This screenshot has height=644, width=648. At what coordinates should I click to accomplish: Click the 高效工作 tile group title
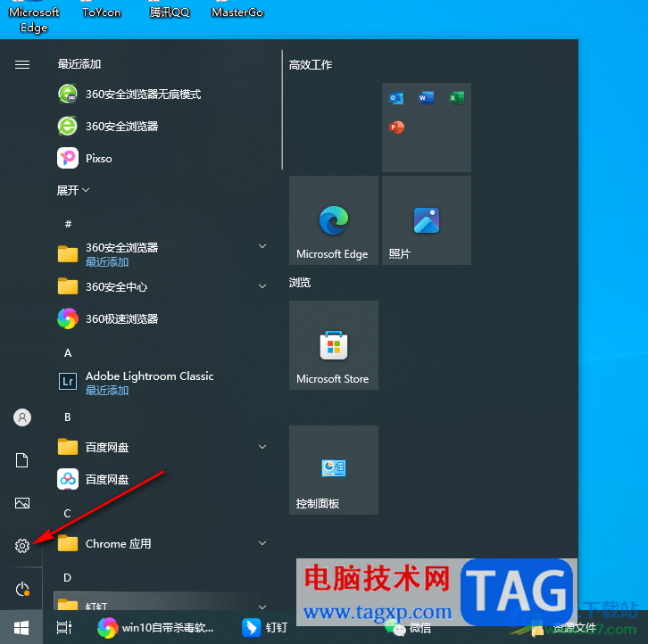[x=311, y=65]
